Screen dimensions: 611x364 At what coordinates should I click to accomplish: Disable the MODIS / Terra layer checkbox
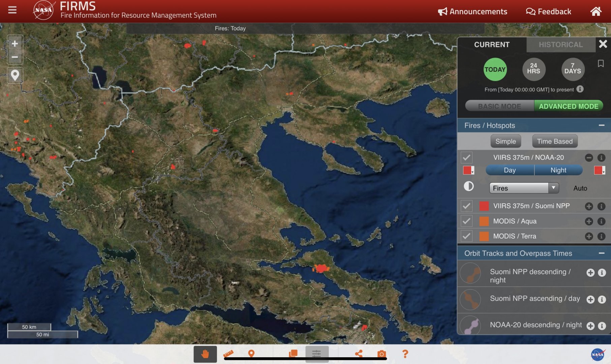466,236
